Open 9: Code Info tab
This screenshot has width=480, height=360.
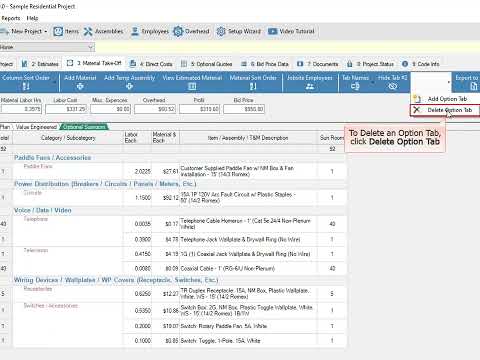coord(421,64)
